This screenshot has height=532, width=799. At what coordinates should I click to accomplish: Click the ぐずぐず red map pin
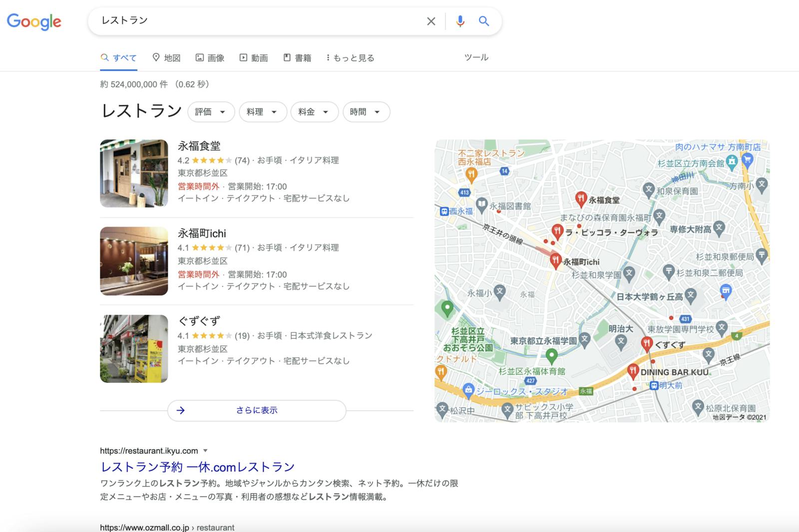point(647,344)
